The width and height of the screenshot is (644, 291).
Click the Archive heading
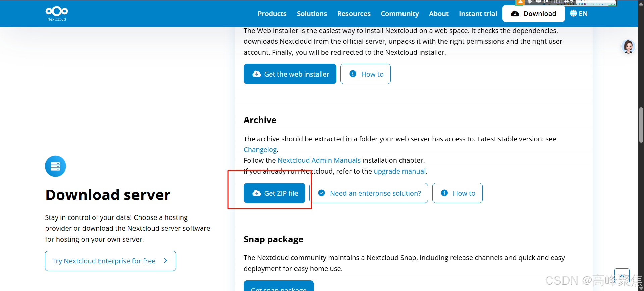[260, 120]
